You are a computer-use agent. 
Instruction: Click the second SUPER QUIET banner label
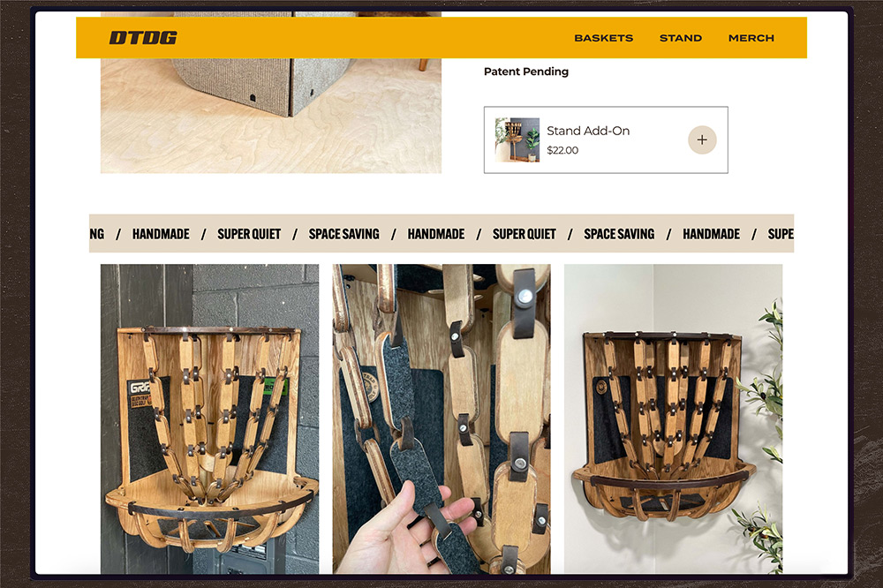point(525,234)
